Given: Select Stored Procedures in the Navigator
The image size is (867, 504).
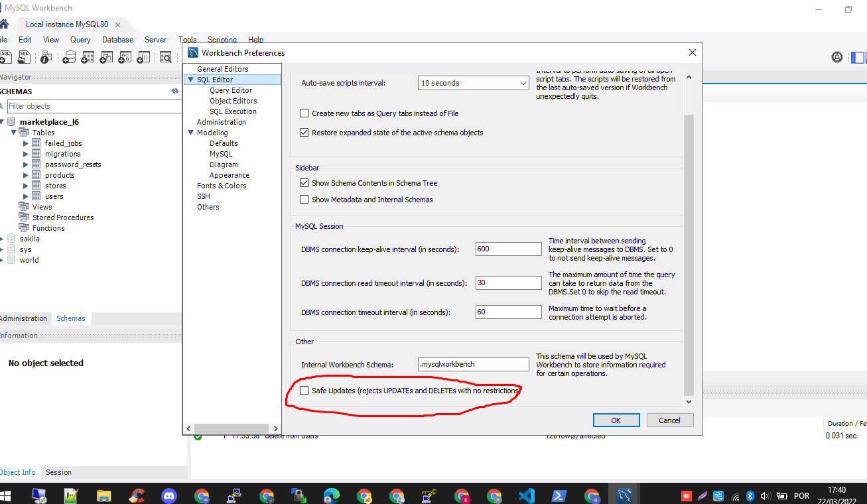Looking at the screenshot, I should pyautogui.click(x=63, y=218).
